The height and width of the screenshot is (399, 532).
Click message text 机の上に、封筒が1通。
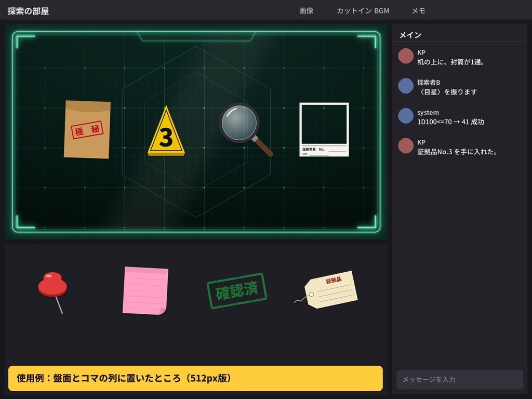[451, 62]
